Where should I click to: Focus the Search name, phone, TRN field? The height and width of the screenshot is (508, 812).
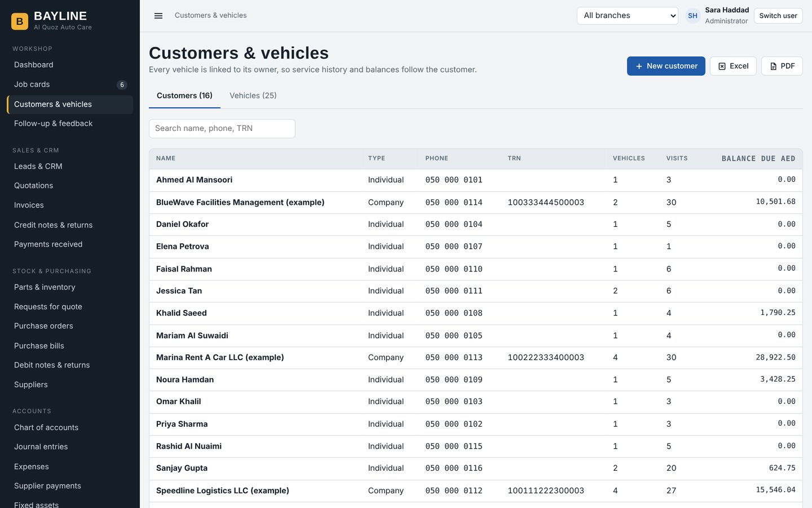click(222, 129)
